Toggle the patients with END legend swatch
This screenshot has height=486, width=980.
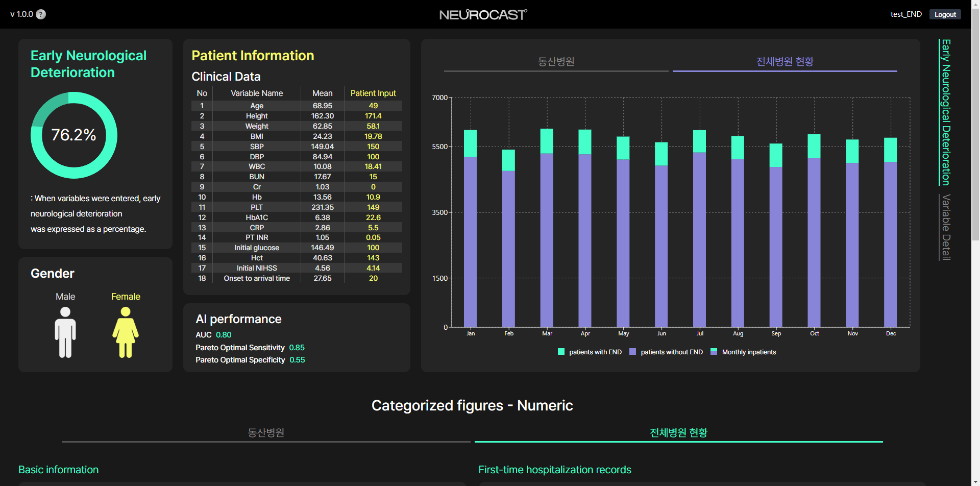pyautogui.click(x=561, y=352)
